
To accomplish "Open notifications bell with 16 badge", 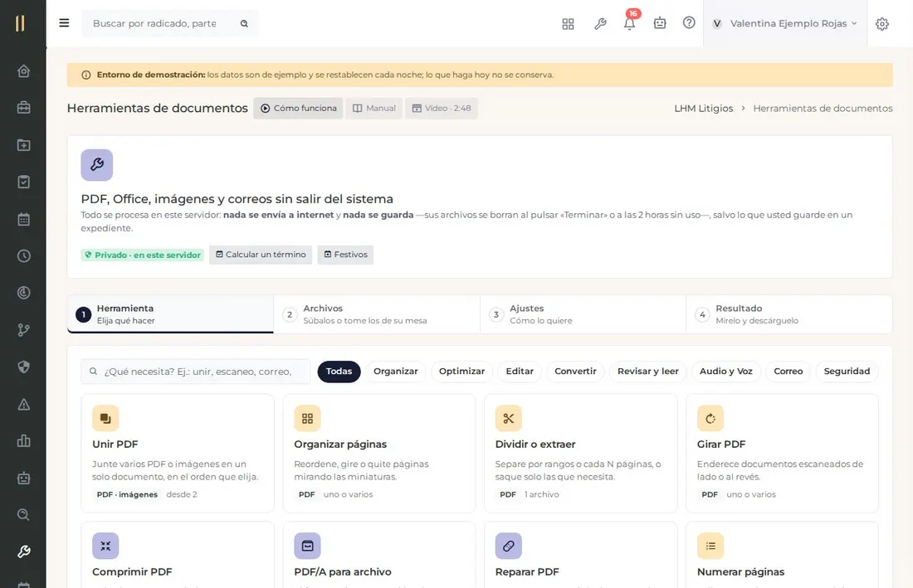I will point(629,23).
